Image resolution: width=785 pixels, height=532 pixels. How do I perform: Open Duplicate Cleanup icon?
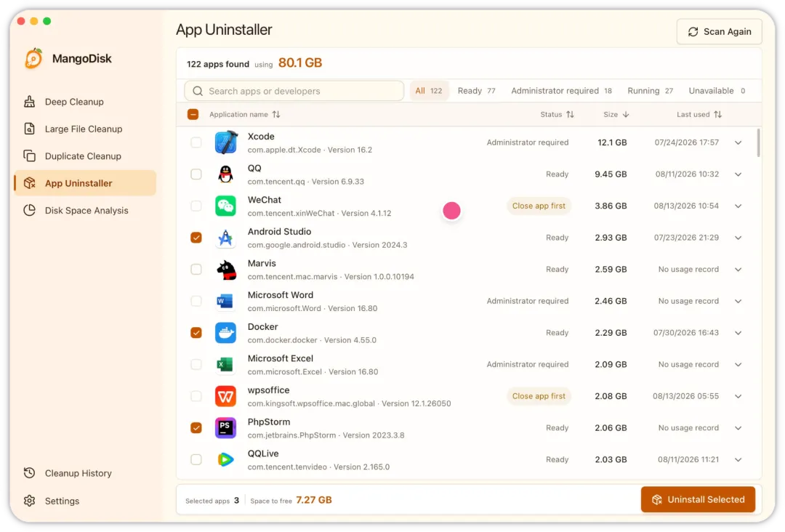tap(30, 156)
